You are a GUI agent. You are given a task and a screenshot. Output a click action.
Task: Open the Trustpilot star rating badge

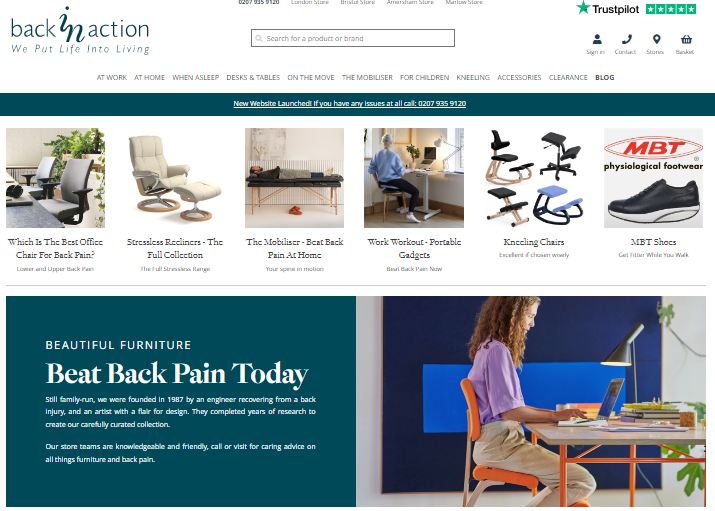point(636,9)
